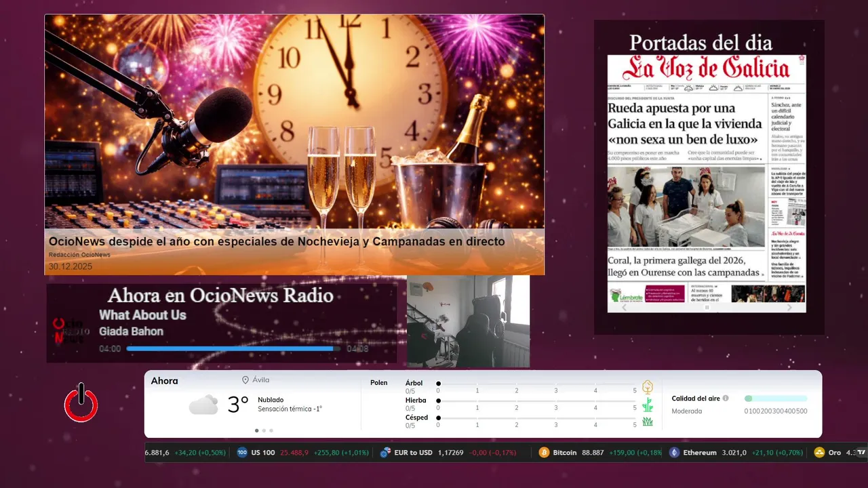Screen dimensions: 868x488
Task: Click the Ethereum diamond icon
Action: pos(674,453)
